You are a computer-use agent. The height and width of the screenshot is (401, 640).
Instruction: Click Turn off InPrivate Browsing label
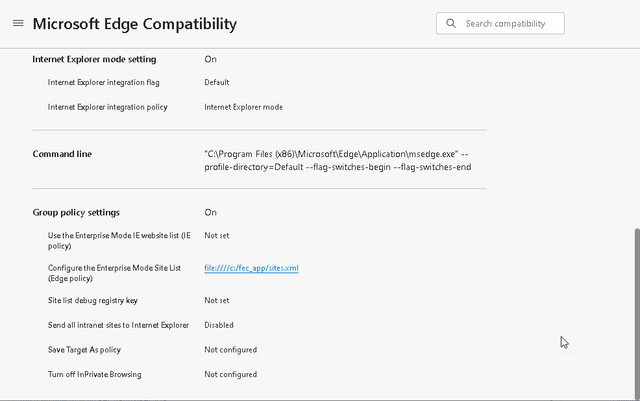(95, 374)
